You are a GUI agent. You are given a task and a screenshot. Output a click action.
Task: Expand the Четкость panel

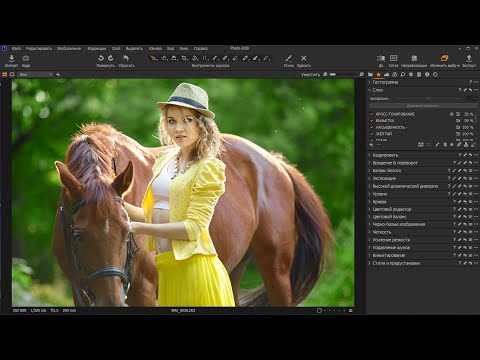point(369,232)
